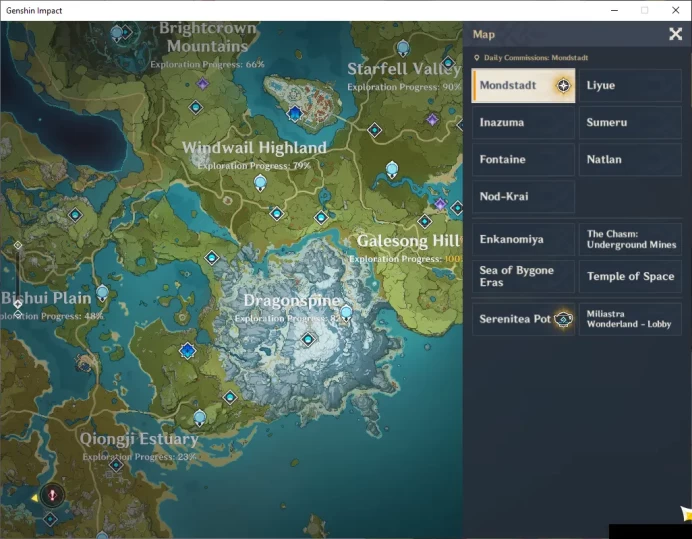Click Serenitea Pot teapot icon
Image resolution: width=692 pixels, height=539 pixels.
[x=563, y=319]
